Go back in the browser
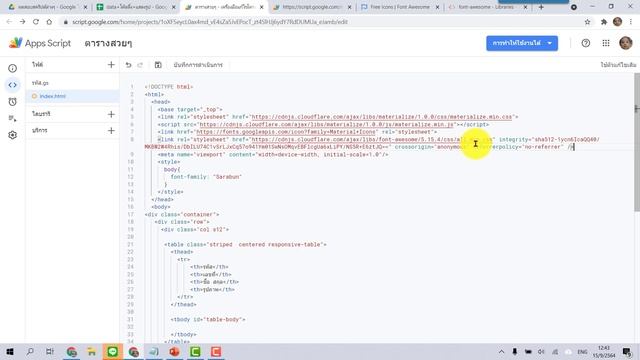The image size is (640, 360). 9,22
